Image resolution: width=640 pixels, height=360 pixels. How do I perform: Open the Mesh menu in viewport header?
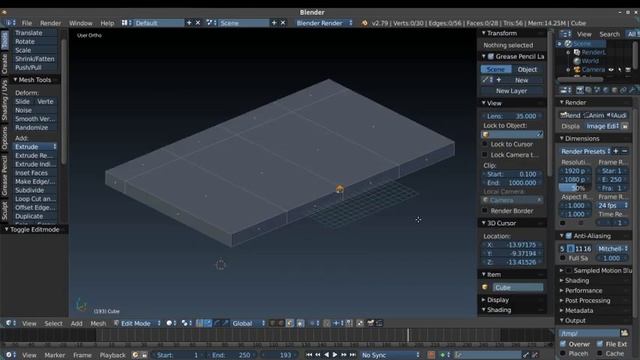coord(98,323)
